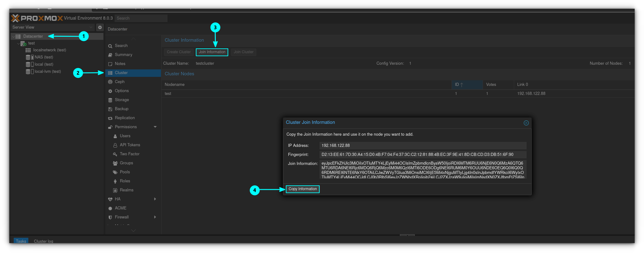Switch to the Tasks tab
The image size is (644, 253).
click(x=21, y=241)
